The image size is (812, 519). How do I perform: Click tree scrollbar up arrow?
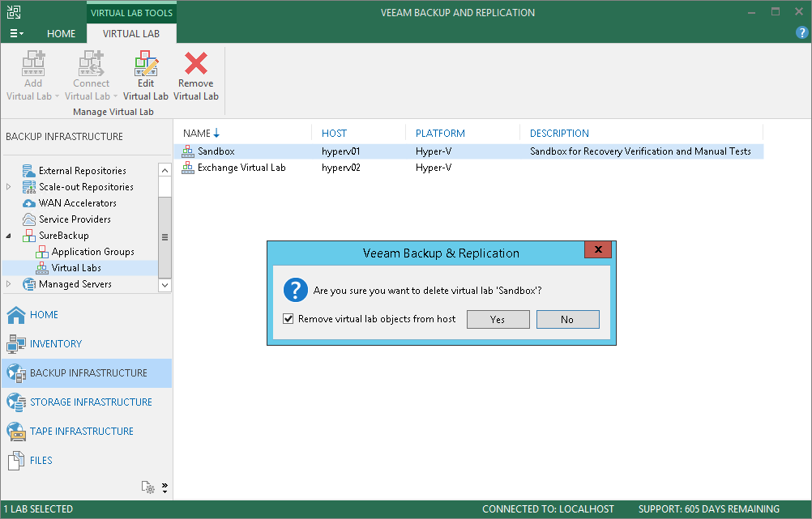point(165,170)
